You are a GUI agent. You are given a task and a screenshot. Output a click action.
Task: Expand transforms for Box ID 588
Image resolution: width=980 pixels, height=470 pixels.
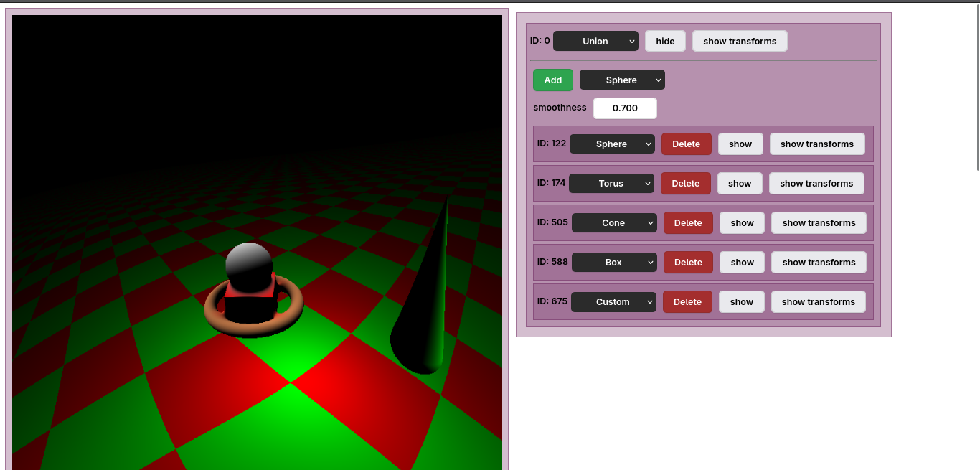pyautogui.click(x=819, y=262)
